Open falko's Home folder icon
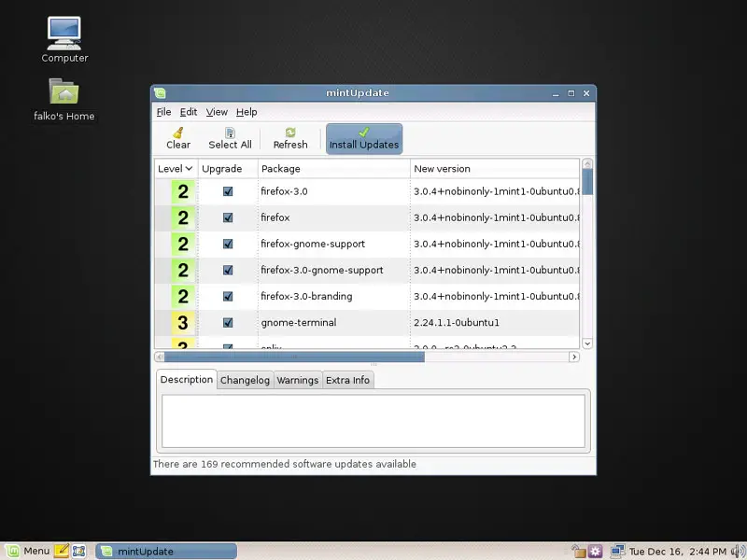Viewport: 747px width, 560px height. (63, 100)
